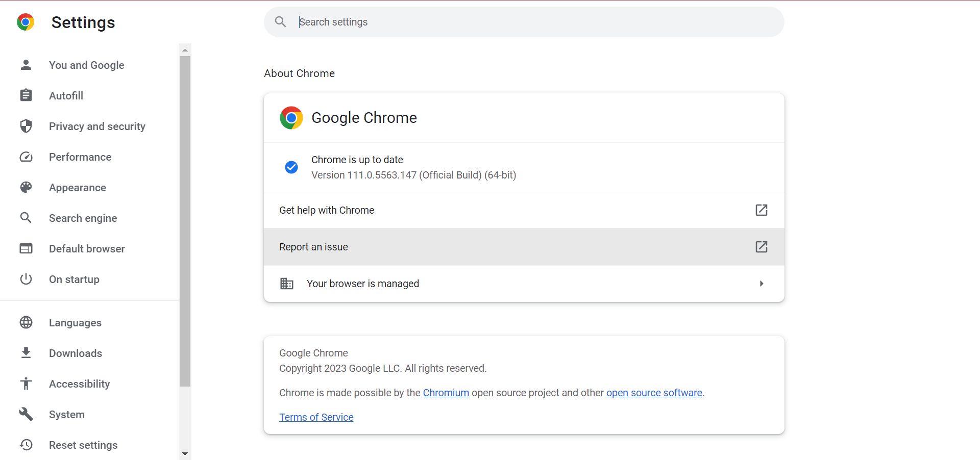The image size is (980, 460).
Task: Click the Reset settings clock icon
Action: click(26, 445)
